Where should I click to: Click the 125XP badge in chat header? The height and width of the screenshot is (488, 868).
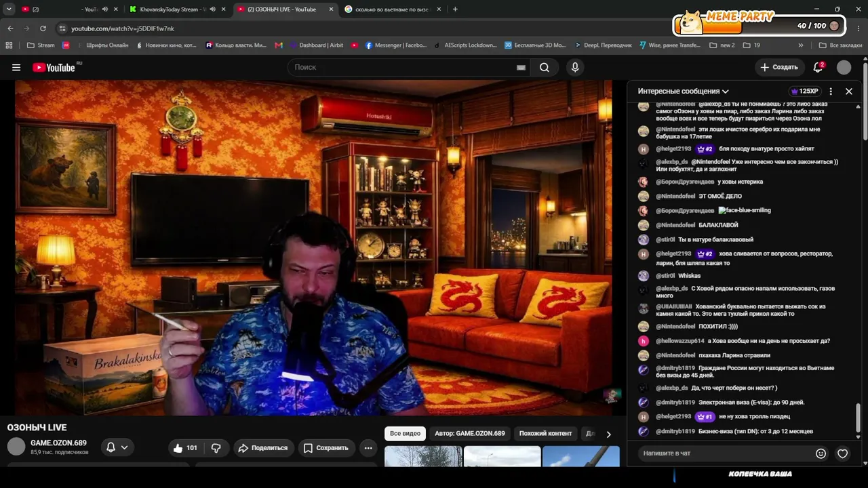point(804,91)
